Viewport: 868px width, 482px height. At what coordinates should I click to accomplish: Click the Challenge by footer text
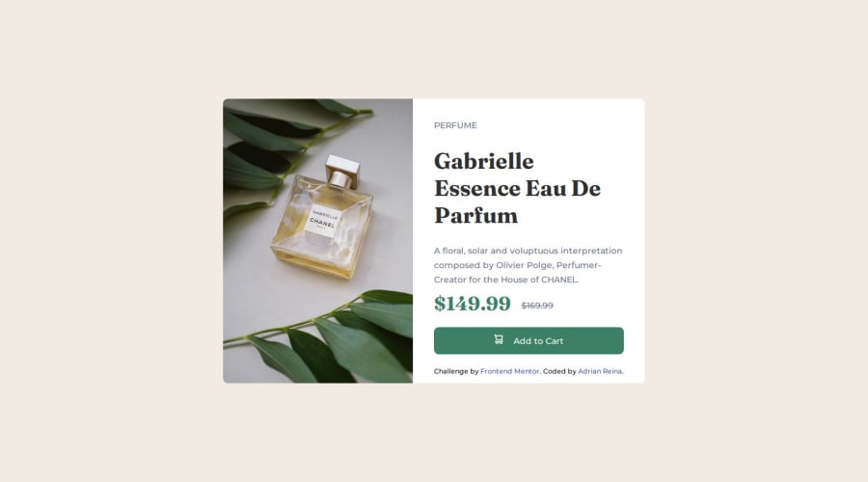pos(456,371)
